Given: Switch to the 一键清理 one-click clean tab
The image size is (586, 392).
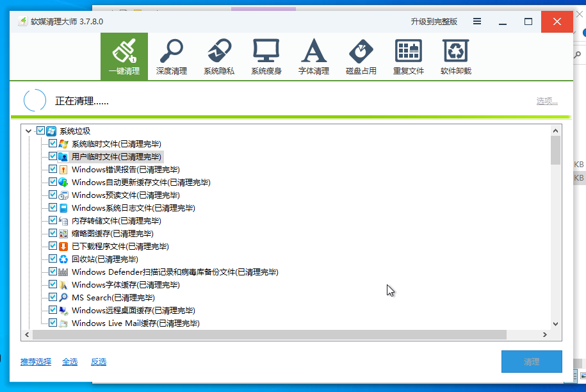Looking at the screenshot, I should (x=124, y=56).
